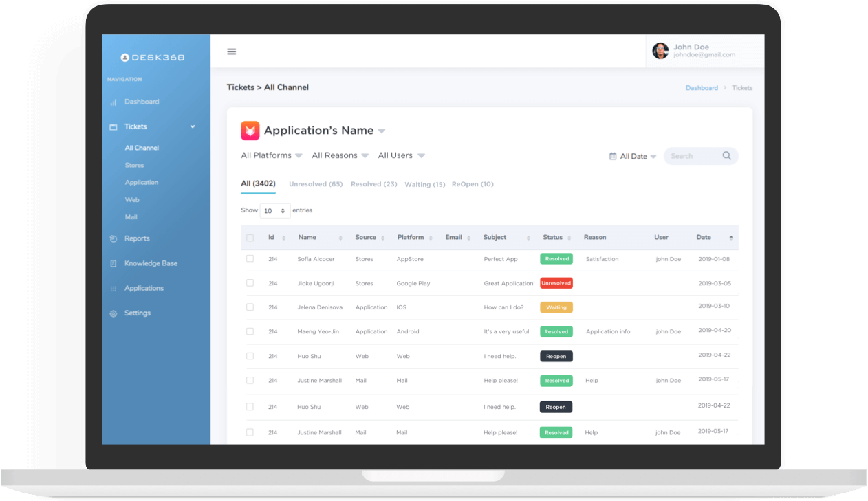
Task: Open Stores submenu item
Action: [134, 165]
